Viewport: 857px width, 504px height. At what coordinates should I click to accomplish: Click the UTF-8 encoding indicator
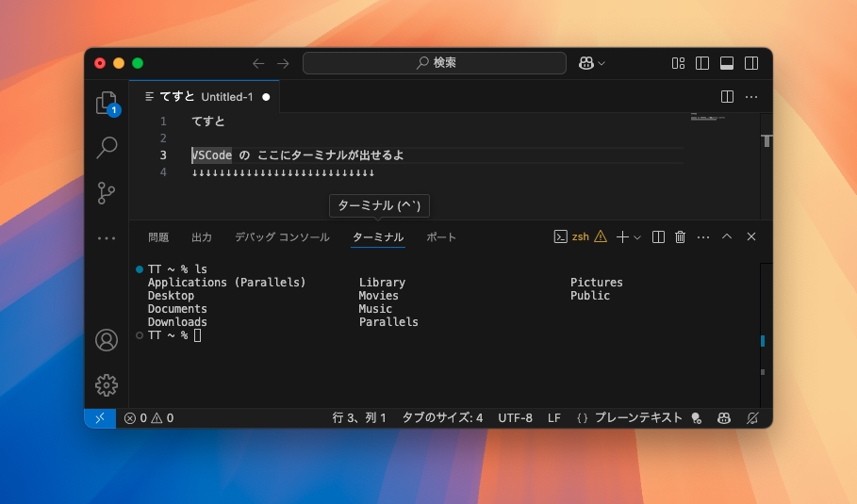(516, 418)
